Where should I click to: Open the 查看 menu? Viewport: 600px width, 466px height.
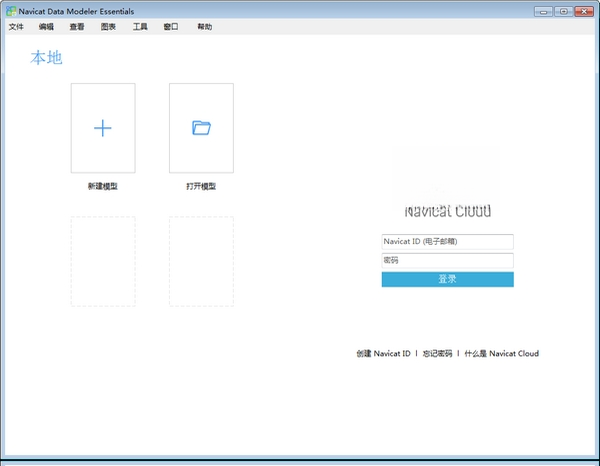click(77, 27)
